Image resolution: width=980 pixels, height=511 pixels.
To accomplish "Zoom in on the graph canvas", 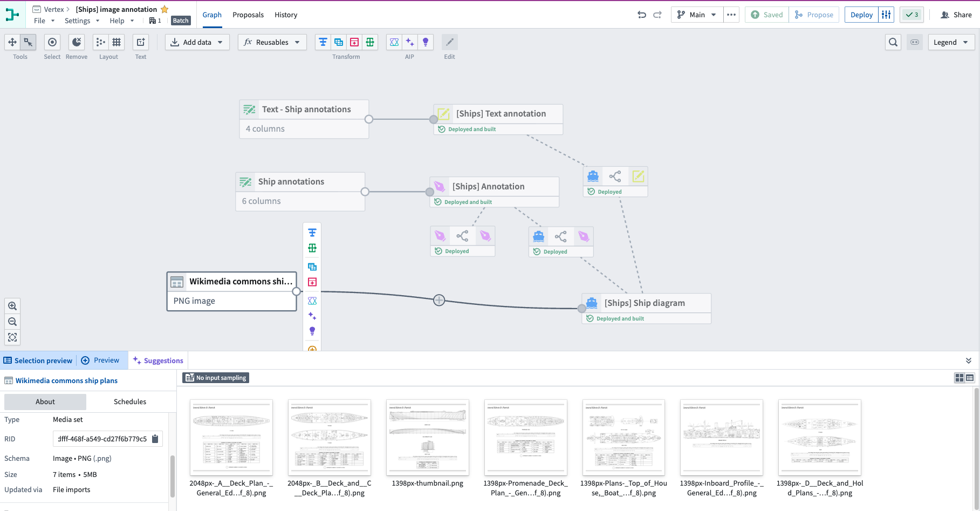I will (x=12, y=306).
